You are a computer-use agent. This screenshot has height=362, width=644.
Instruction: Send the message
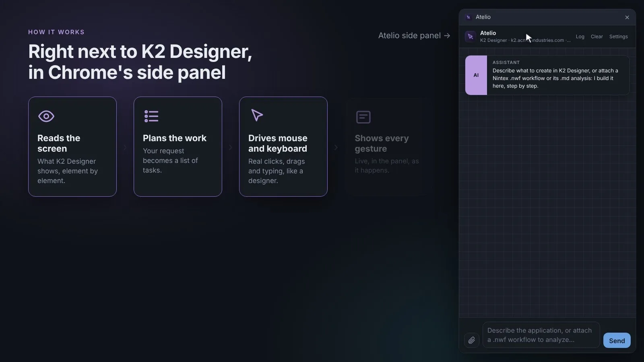617,341
